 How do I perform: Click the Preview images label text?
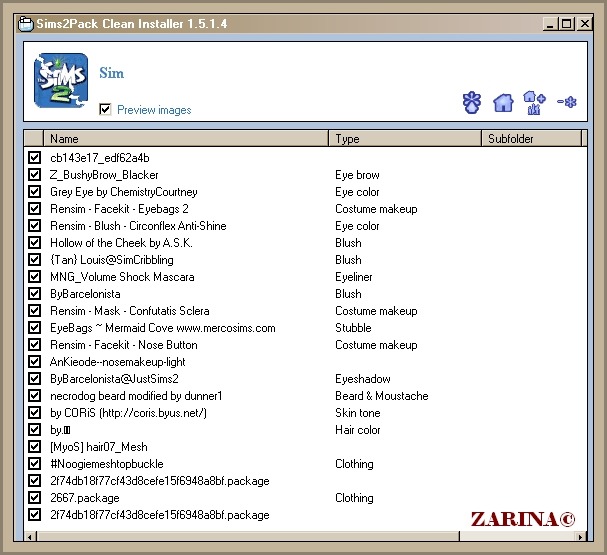pyautogui.click(x=154, y=110)
